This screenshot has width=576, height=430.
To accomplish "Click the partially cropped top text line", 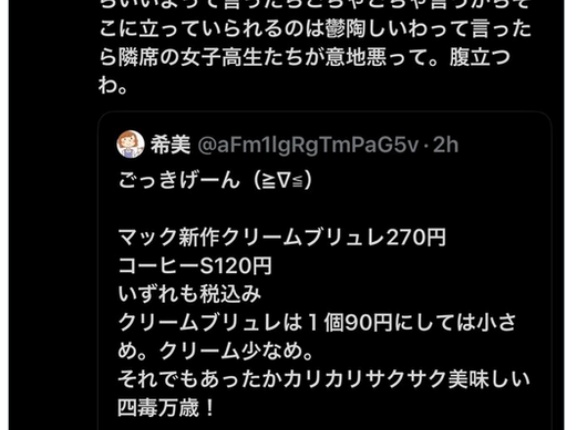I will pos(315,6).
